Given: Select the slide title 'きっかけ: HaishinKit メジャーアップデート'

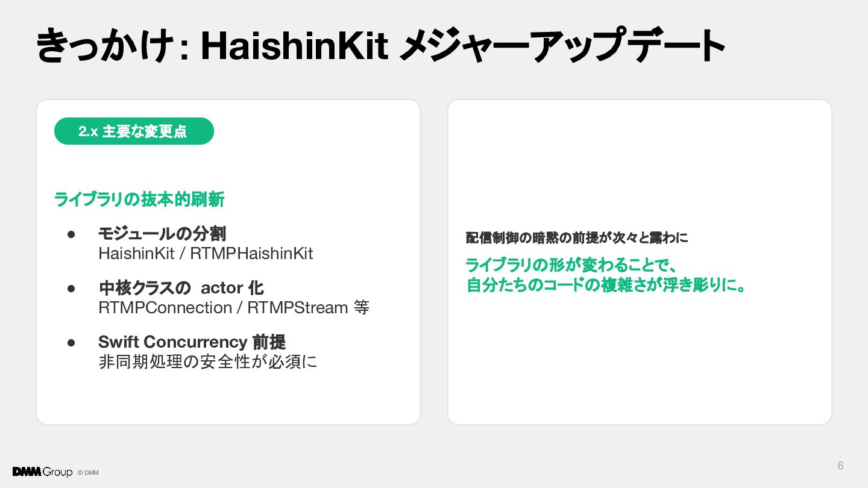Looking at the screenshot, I should coord(380,46).
